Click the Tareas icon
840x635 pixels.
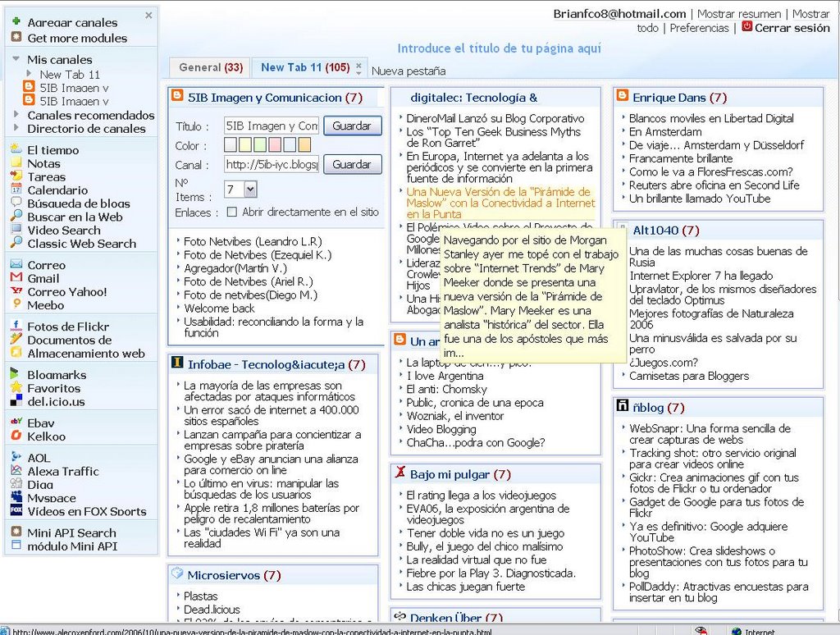(16, 176)
